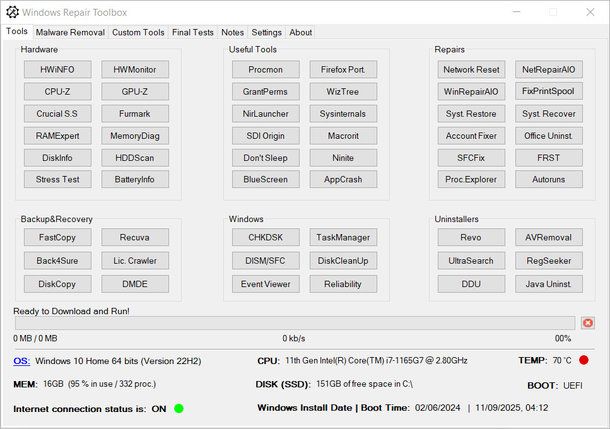Run HWMonitor tool

click(x=135, y=70)
